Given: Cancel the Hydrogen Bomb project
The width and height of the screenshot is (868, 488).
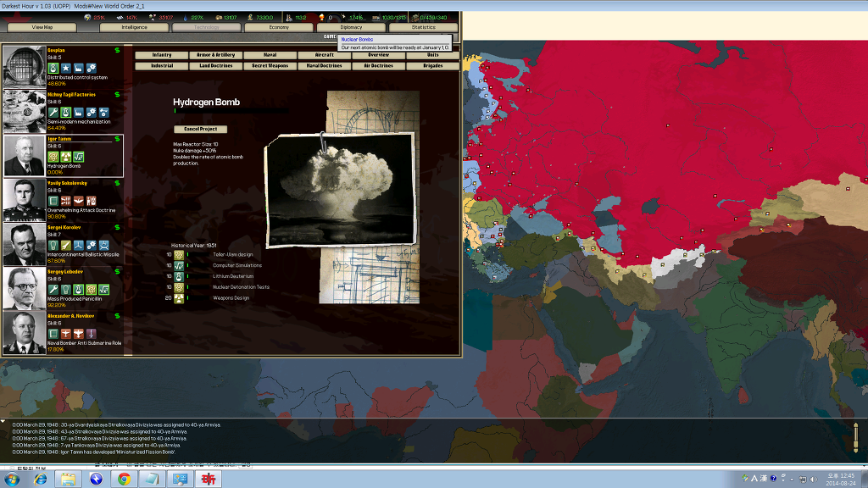Looking at the screenshot, I should click(200, 129).
